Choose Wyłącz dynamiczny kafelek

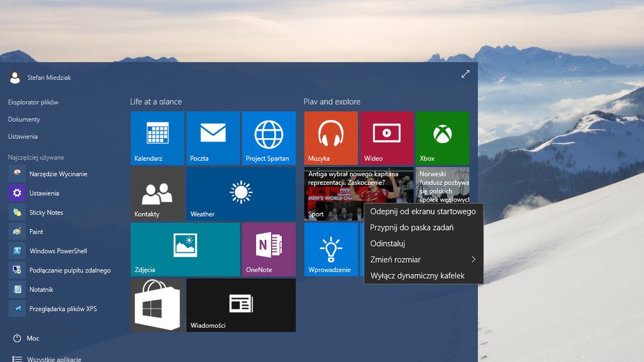coord(423,276)
